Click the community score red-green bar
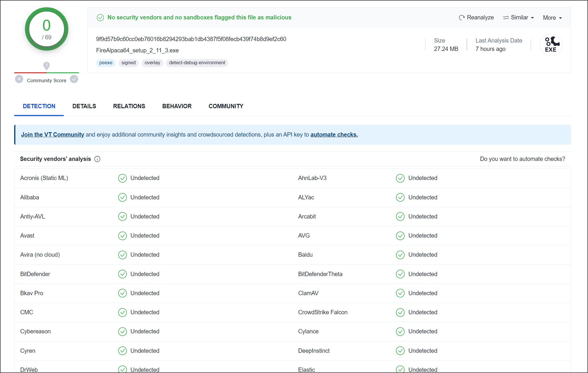Screen dimensions: 588x373 click(x=47, y=73)
